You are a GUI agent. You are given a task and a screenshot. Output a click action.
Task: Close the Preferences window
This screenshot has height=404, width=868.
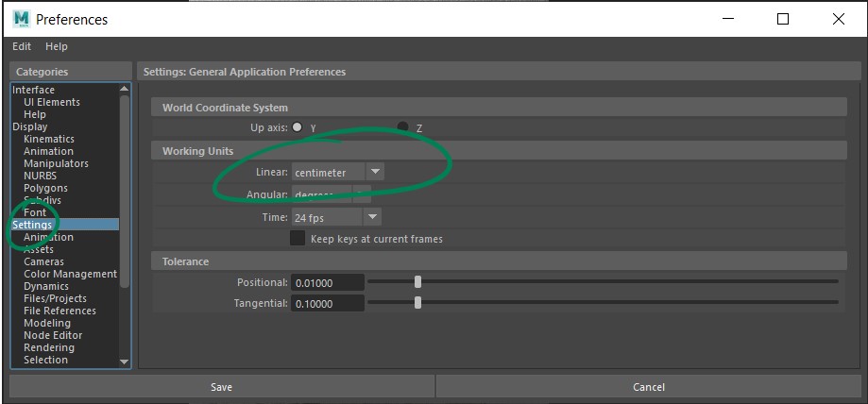(838, 19)
